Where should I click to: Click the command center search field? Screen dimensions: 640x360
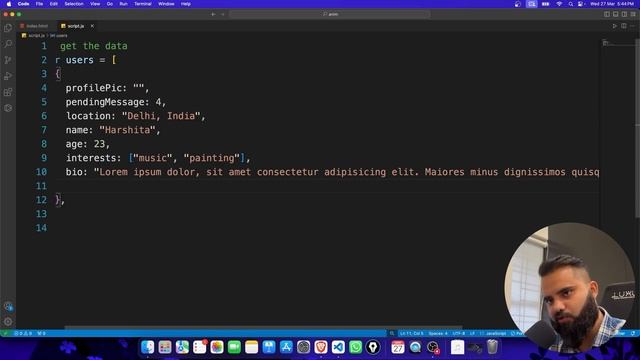click(x=330, y=14)
